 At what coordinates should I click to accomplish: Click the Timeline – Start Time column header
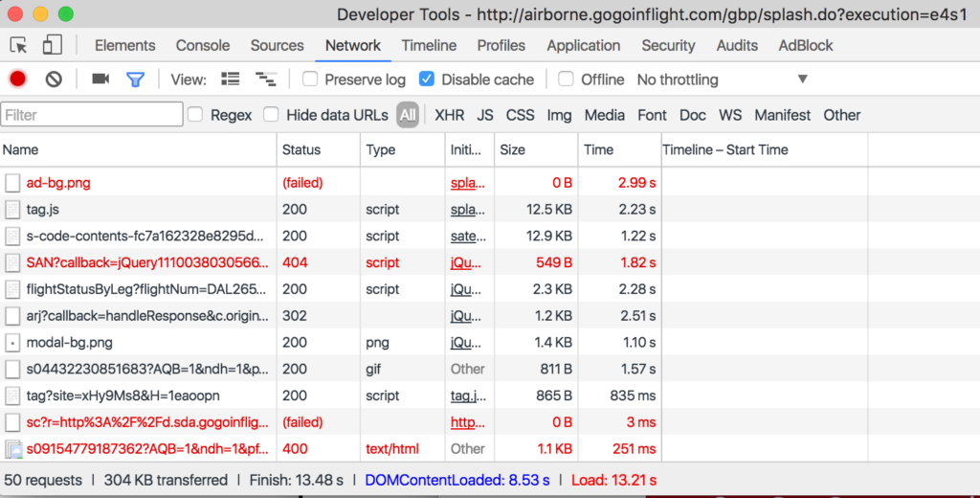765,150
